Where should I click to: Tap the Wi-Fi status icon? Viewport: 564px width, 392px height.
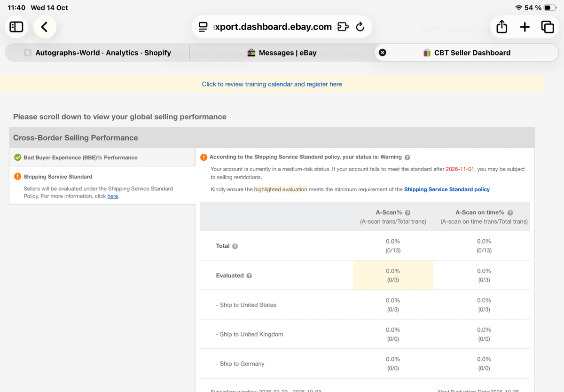coord(519,8)
